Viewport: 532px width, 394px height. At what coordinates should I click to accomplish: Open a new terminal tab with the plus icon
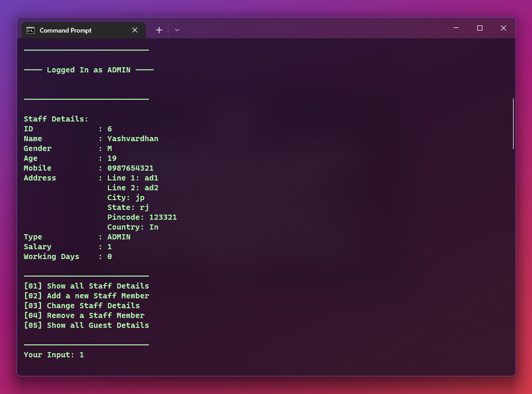pyautogui.click(x=159, y=30)
